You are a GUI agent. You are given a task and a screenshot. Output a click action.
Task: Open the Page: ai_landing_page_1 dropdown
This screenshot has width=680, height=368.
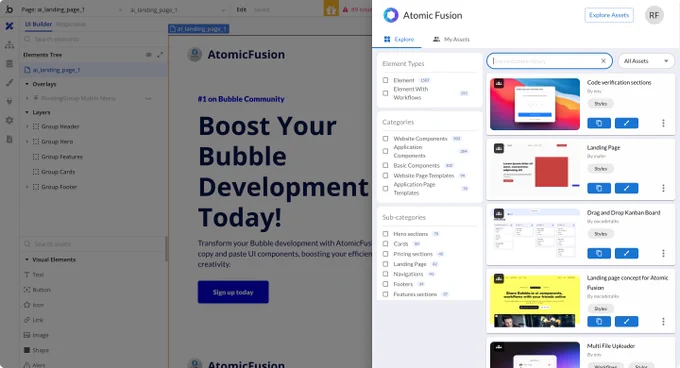pyautogui.click(x=72, y=10)
